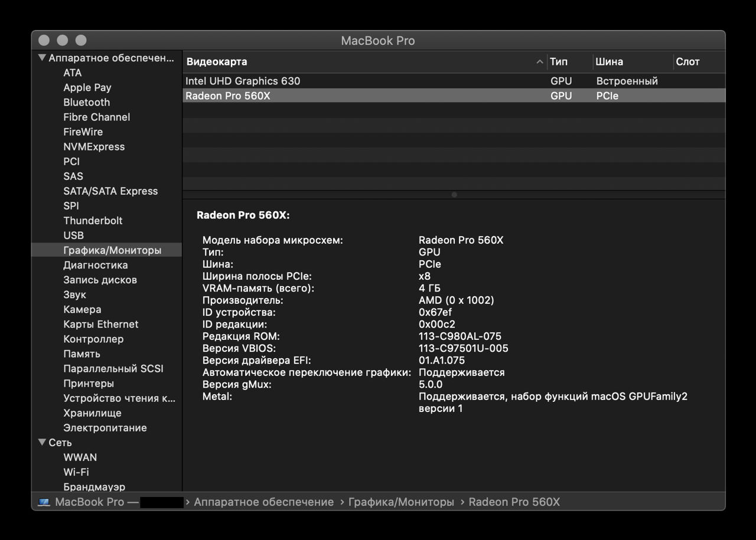Select Запись дисков entry
The height and width of the screenshot is (540, 756).
click(100, 280)
